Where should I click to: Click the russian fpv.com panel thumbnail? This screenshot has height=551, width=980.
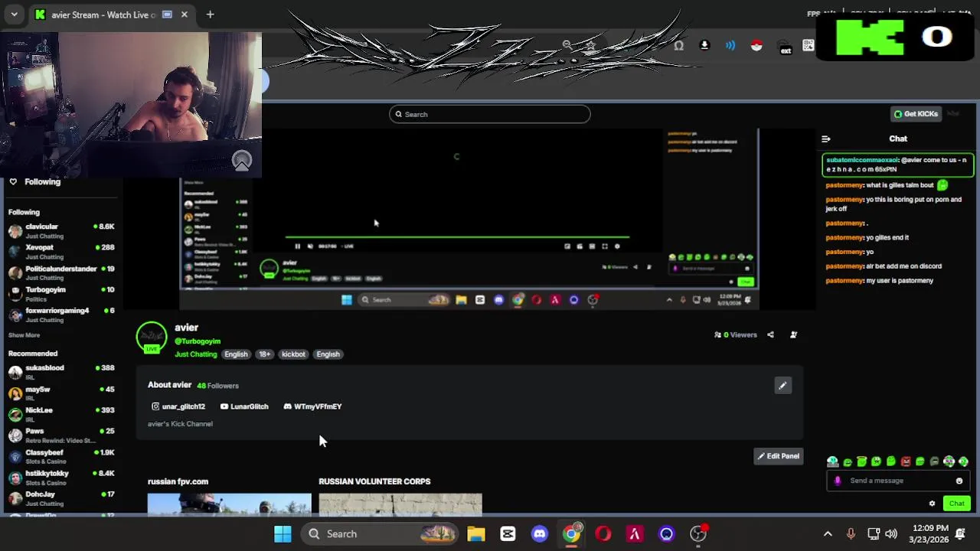(x=230, y=504)
